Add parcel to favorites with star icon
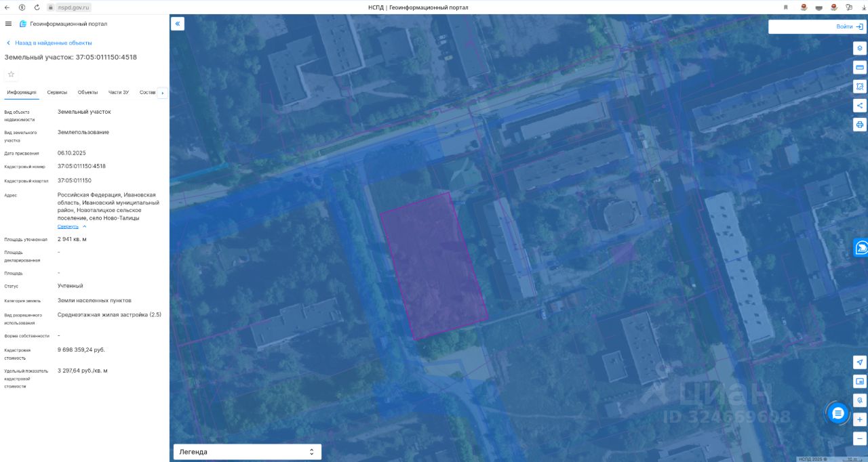This screenshot has width=868, height=462. pos(11,74)
